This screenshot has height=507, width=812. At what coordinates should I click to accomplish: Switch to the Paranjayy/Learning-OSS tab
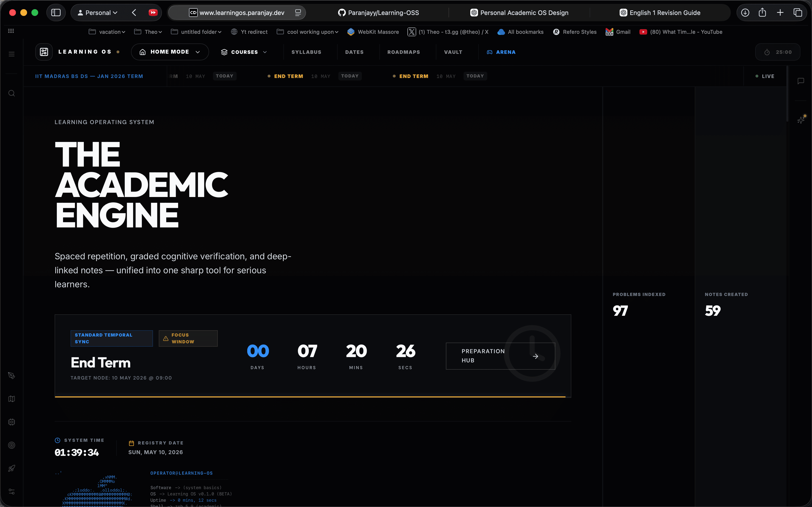pos(378,13)
